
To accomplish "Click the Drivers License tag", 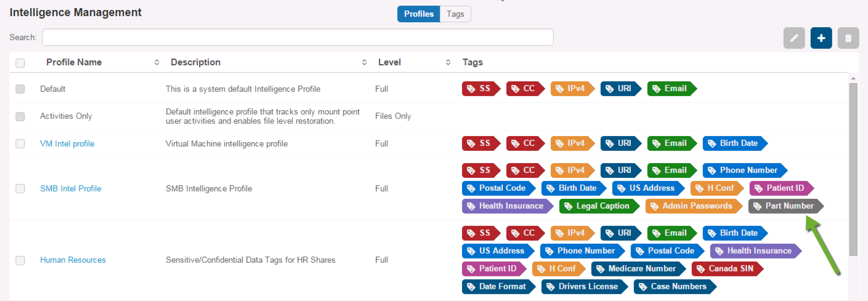I will pos(583,287).
